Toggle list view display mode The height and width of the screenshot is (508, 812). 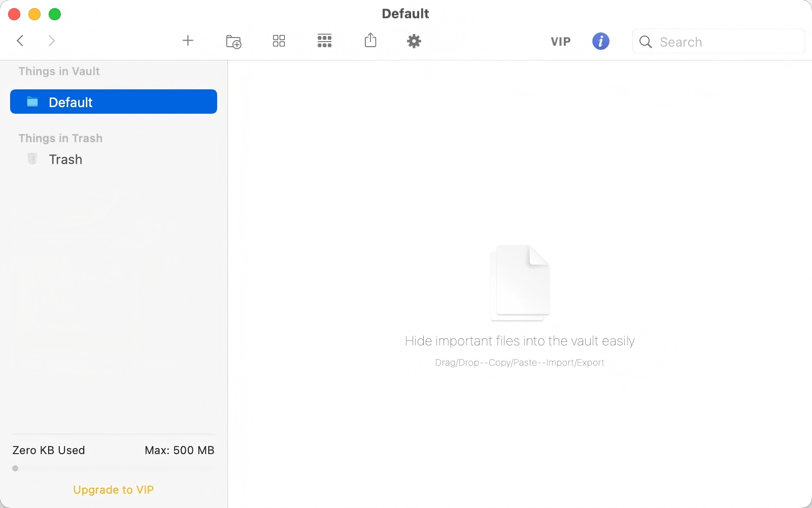click(x=324, y=41)
